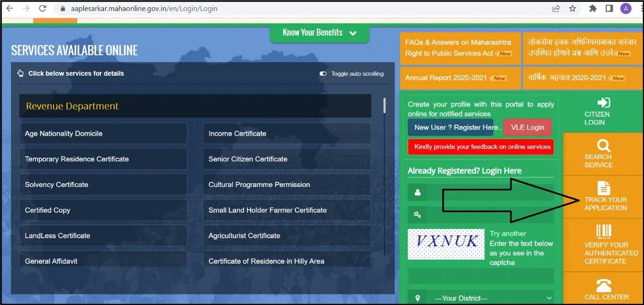Click Kindly provide your feedback banner
644x305 pixels.
coord(480,147)
